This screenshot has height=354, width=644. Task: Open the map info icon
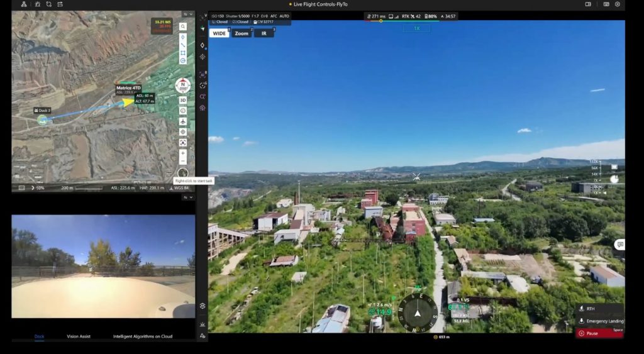pos(183,111)
